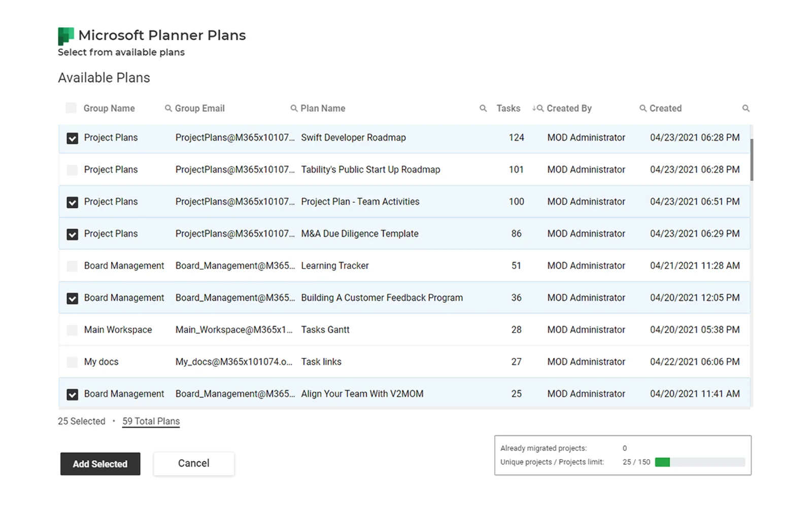The width and height of the screenshot is (812, 508).
Task: Sort by the Group Email column header
Action: click(x=199, y=108)
